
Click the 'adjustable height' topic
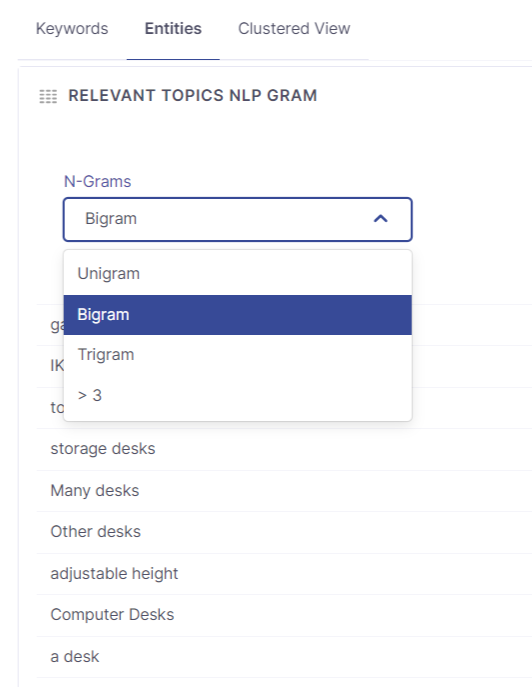[x=284, y=574]
